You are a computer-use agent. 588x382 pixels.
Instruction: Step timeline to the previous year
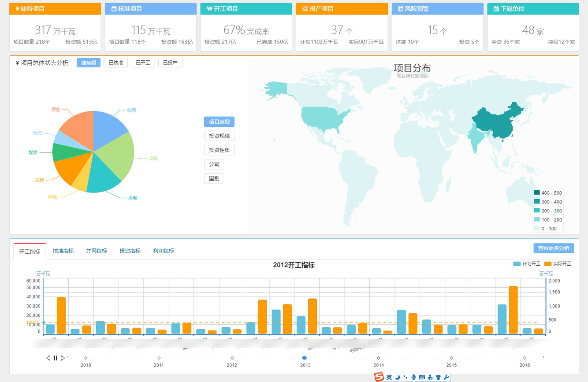[x=48, y=358]
